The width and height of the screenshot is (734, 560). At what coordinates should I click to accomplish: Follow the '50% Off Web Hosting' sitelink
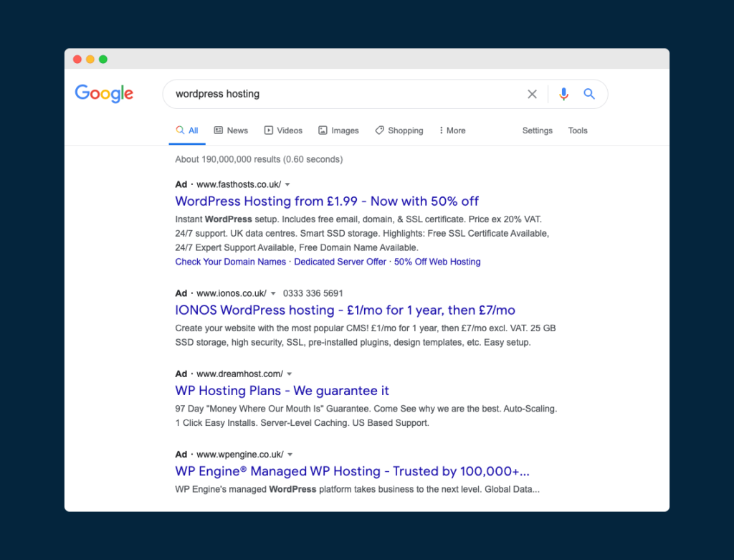click(437, 262)
